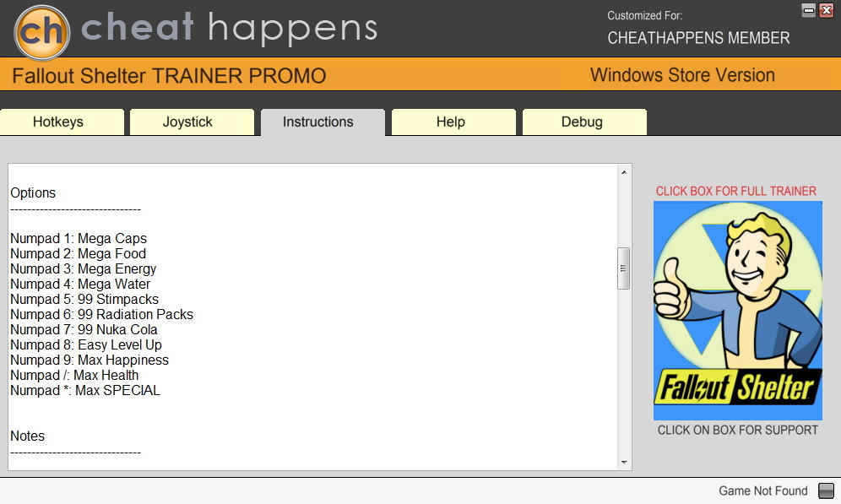Image resolution: width=841 pixels, height=504 pixels.
Task: Click 'CLICK ON BOX FOR SUPPORT' text
Action: [737, 430]
